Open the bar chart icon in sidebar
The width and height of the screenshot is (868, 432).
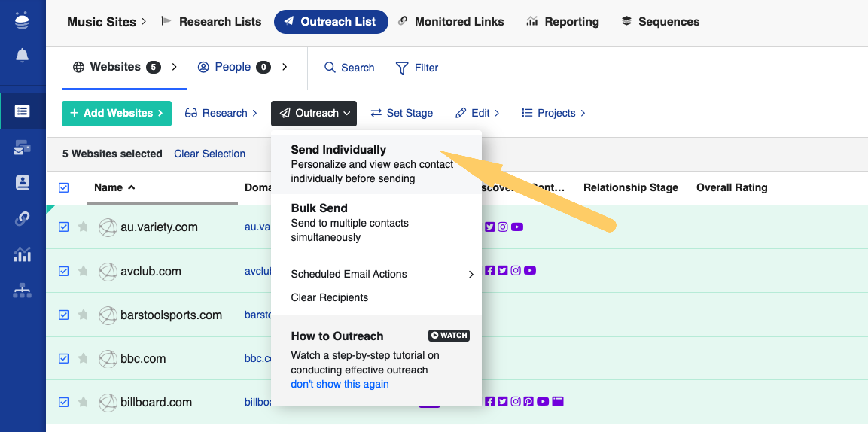tap(23, 254)
